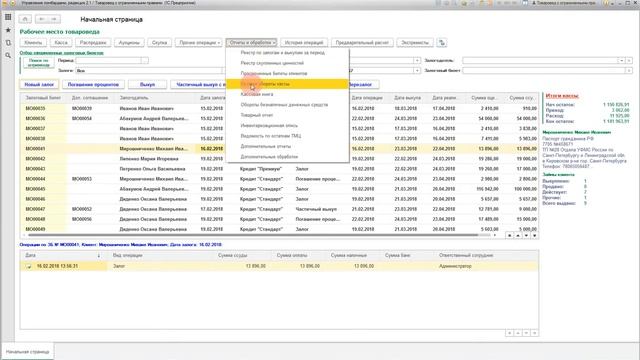Switch to Начальная страница bottom tab
The width and height of the screenshot is (640, 360).
pyautogui.click(x=28, y=351)
